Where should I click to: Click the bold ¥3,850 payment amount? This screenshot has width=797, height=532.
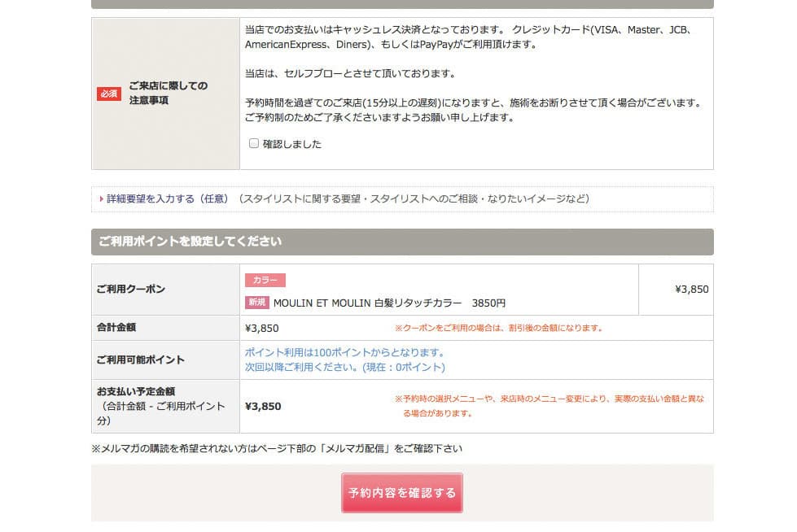point(262,406)
